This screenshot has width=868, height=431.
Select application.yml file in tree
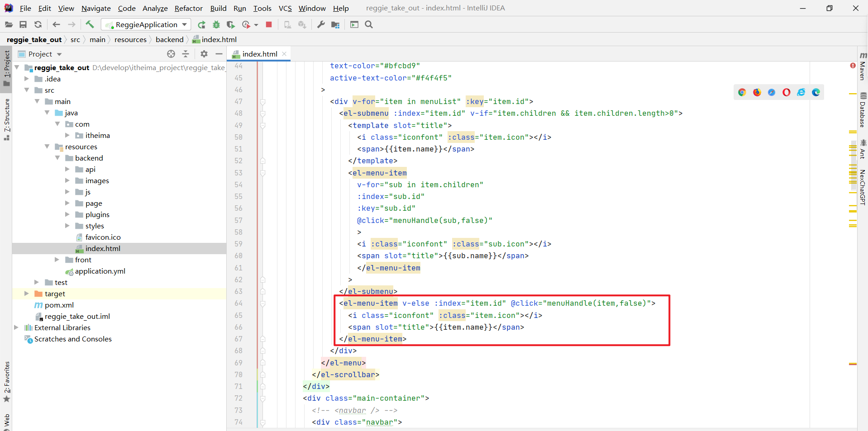[100, 271]
